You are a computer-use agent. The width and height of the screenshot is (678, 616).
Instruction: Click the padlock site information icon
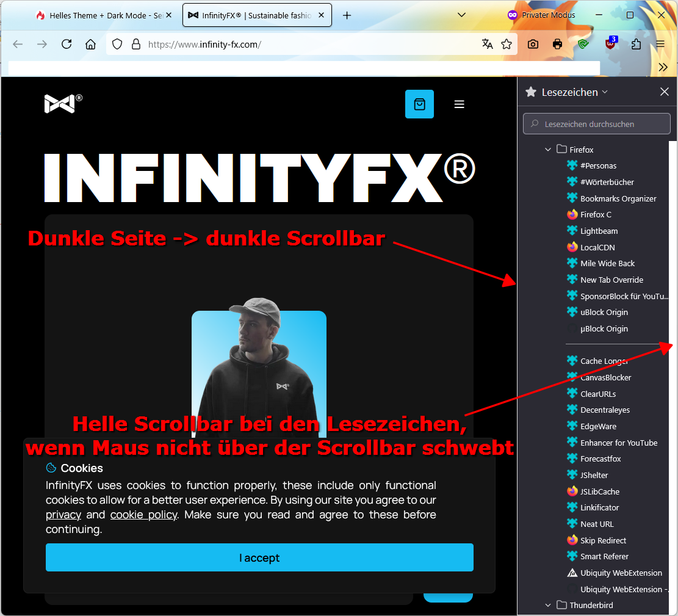(135, 44)
